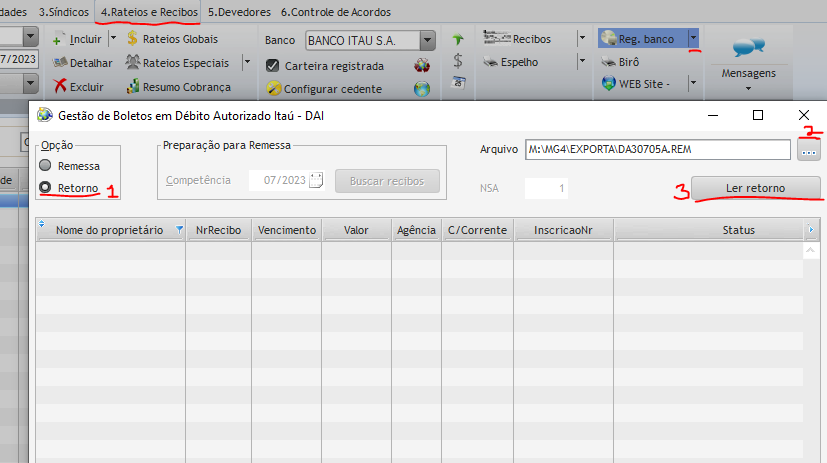Open the 6.Controle de Acordos tab
The image size is (827, 463).
[335, 12]
